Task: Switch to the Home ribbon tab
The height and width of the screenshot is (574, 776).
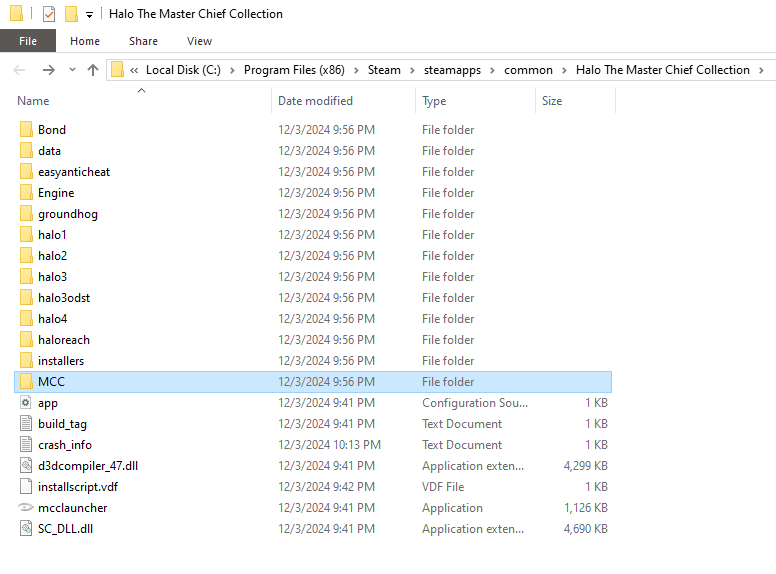Action: pyautogui.click(x=85, y=41)
